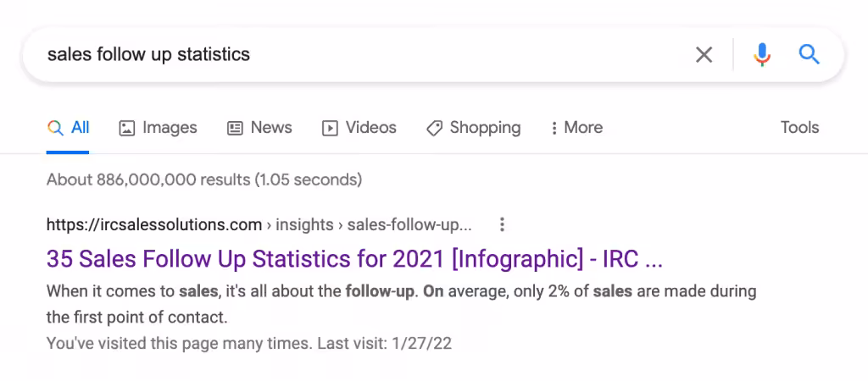
Task: Open the More three-dot menu icon
Action: click(x=554, y=128)
